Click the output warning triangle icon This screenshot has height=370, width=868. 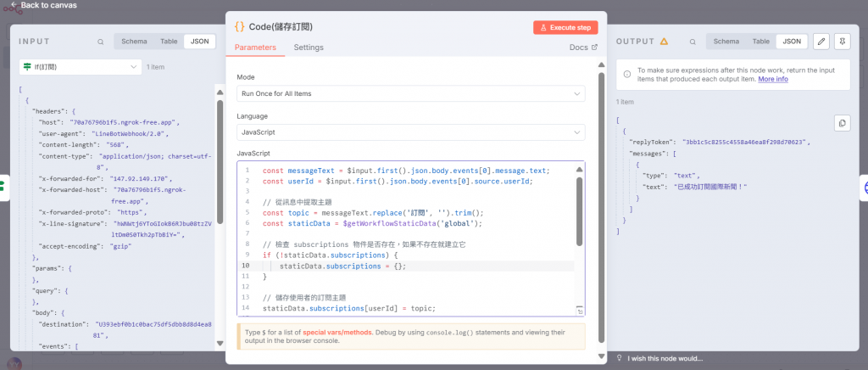click(x=665, y=42)
